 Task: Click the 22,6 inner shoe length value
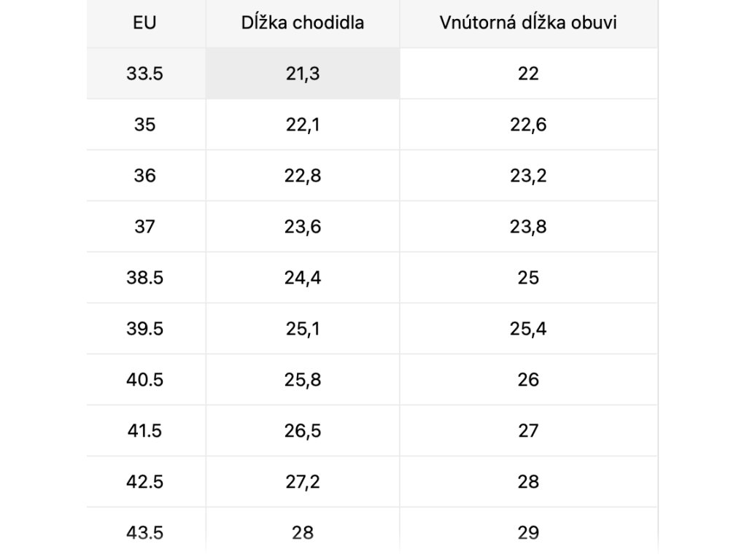click(528, 125)
